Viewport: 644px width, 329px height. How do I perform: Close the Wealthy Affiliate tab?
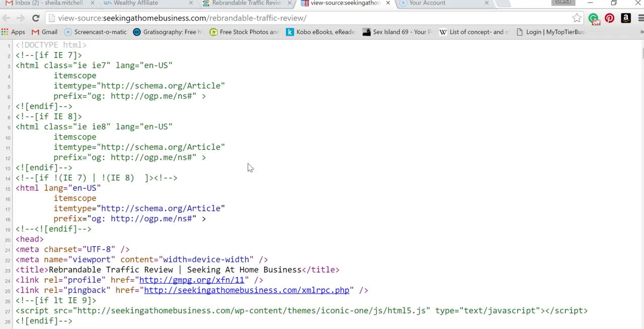pos(191,3)
